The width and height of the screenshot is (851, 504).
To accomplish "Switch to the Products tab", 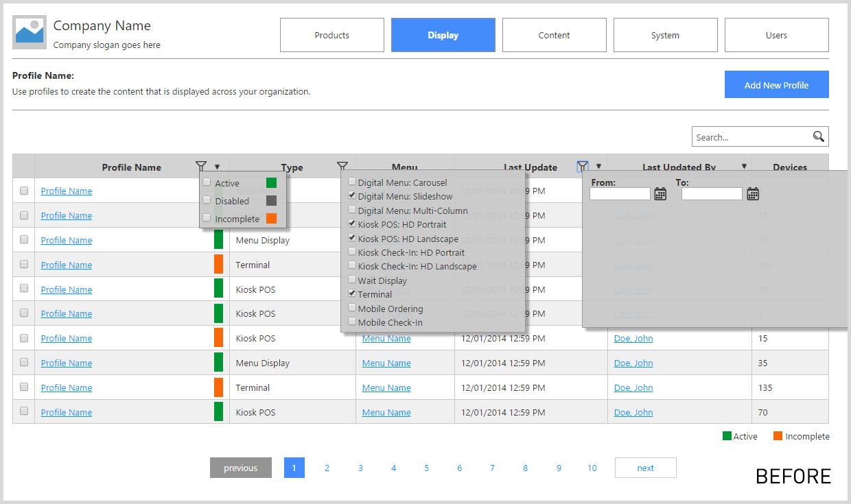I will 332,35.
